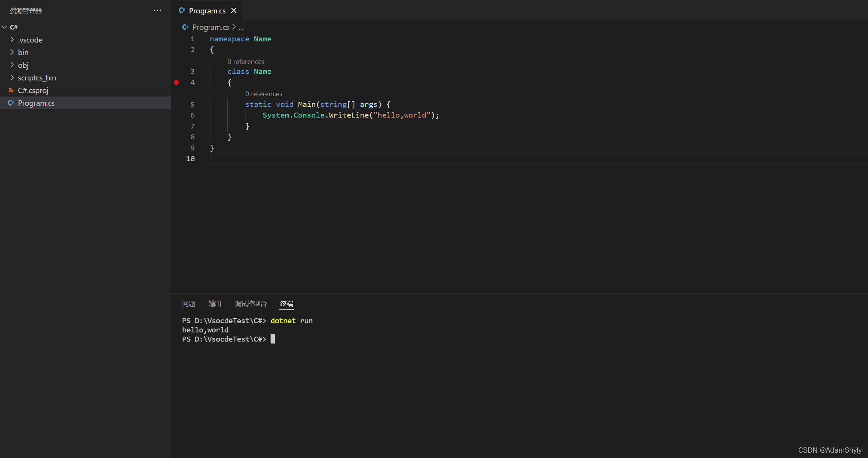Image resolution: width=868 pixels, height=458 pixels.
Task: Click the explorer title "资源管理器"
Action: (25, 10)
